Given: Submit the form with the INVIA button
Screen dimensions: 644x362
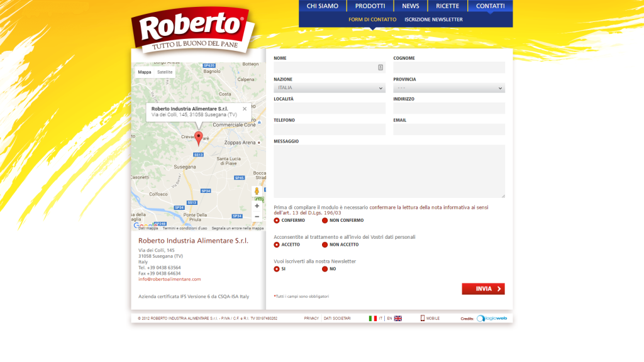Looking at the screenshot, I should (483, 289).
